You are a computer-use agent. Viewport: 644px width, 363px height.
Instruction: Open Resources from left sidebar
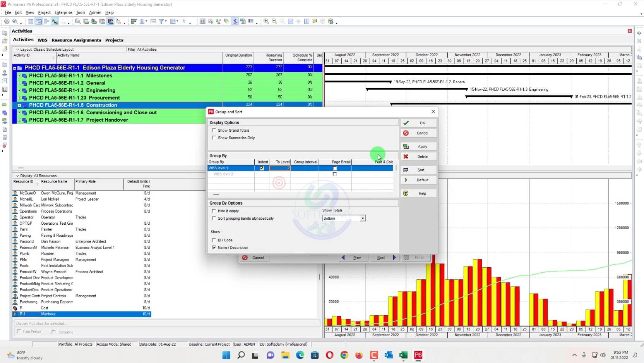5,72
